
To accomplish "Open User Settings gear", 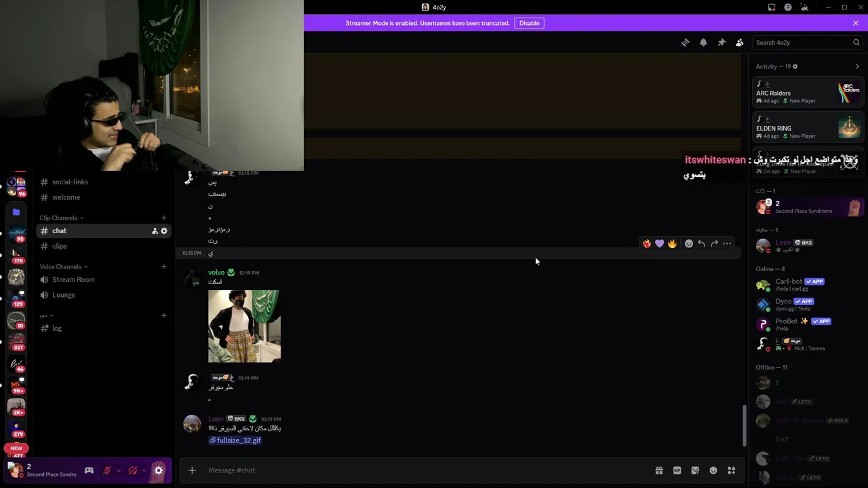I will click(x=159, y=470).
